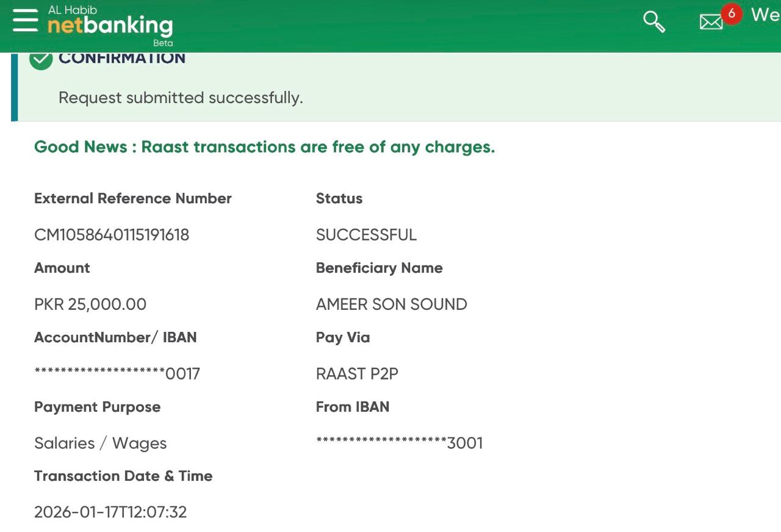Click the partially visible welcome text in the header
This screenshot has height=532, width=781.
click(x=765, y=15)
